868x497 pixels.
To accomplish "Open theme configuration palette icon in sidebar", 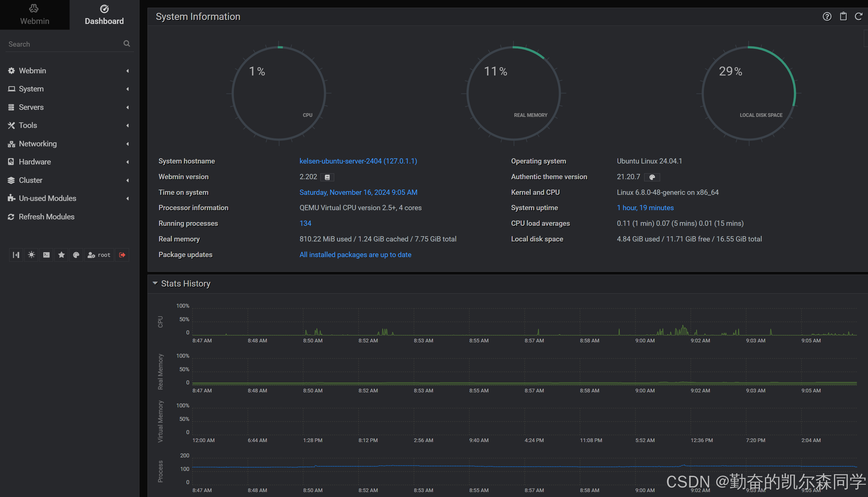I will point(76,255).
